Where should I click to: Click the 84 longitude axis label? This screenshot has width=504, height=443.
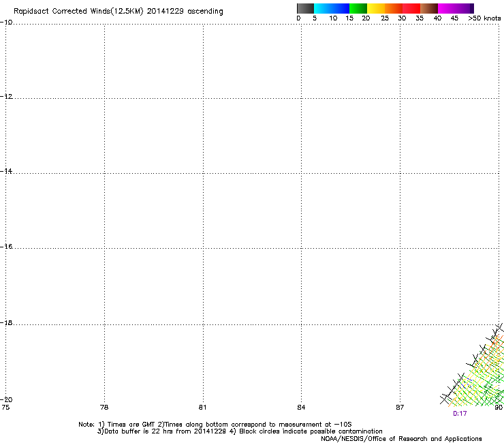point(301,408)
